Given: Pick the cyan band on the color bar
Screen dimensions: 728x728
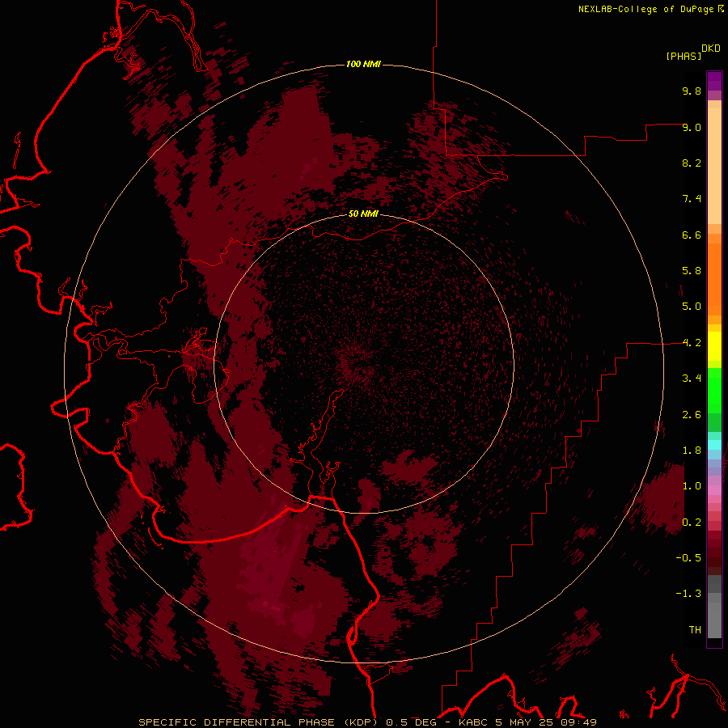Looking at the screenshot, I should coord(714,445).
